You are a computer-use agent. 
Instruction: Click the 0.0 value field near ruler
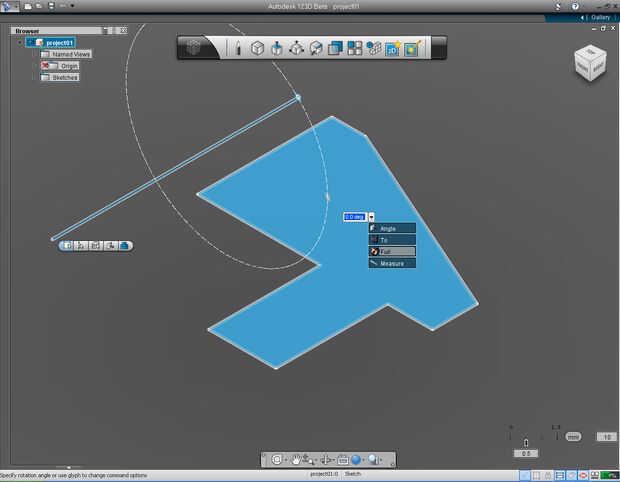(525, 453)
